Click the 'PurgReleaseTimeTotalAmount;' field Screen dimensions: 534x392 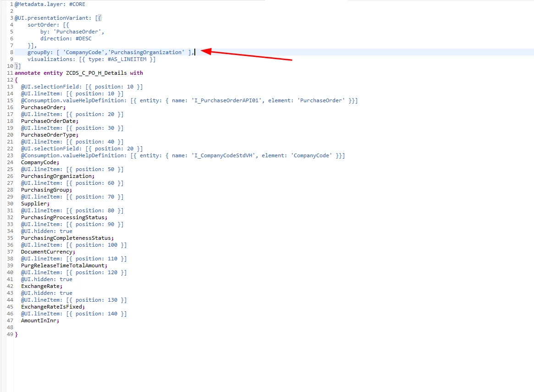pos(64,265)
